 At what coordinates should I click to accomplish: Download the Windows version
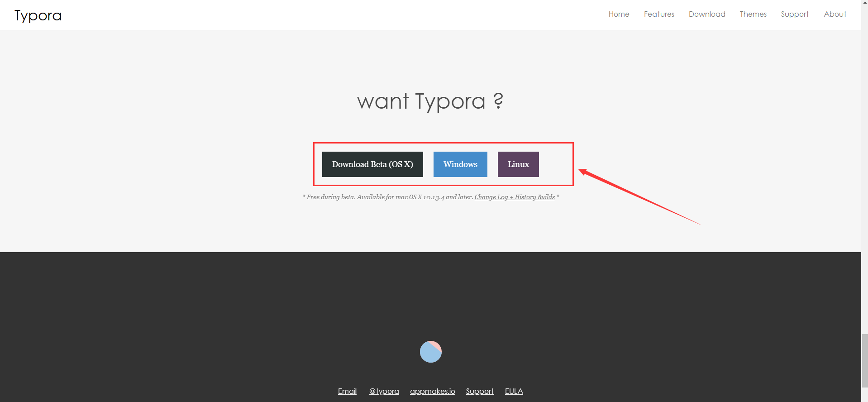point(460,164)
